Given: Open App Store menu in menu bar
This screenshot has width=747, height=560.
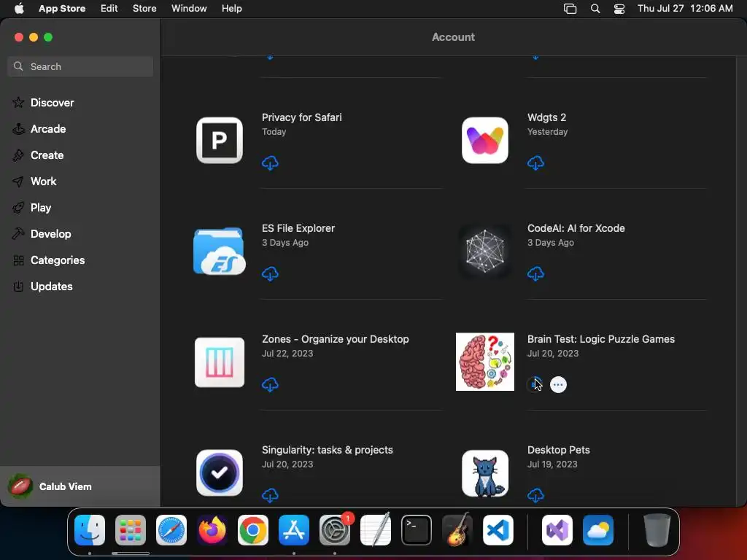Looking at the screenshot, I should coord(62,8).
